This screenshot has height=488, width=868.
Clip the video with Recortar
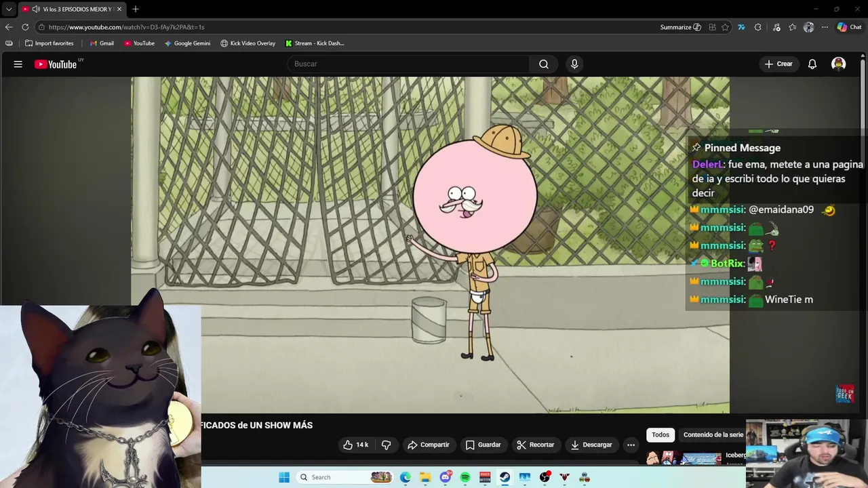coord(536,445)
